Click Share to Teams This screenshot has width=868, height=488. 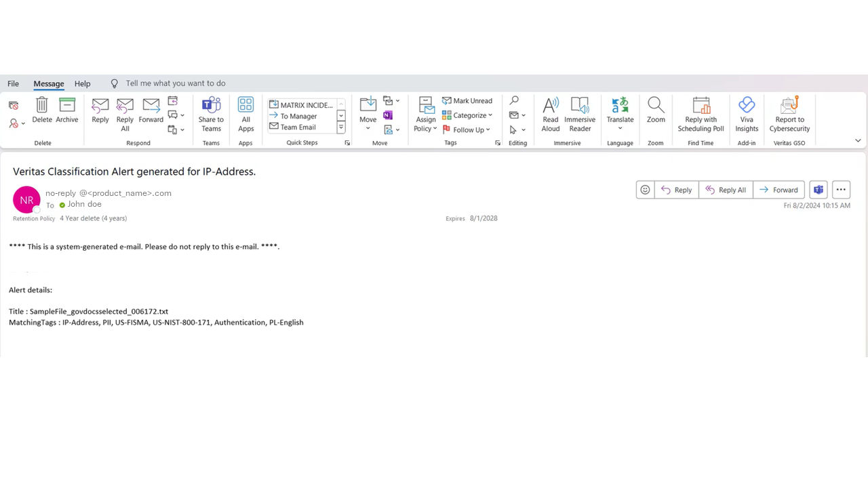tap(211, 115)
